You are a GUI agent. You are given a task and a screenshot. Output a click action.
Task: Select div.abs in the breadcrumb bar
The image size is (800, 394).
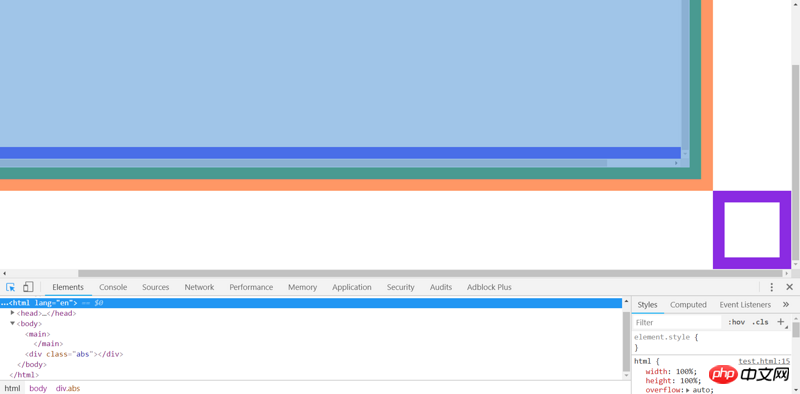tap(68, 388)
